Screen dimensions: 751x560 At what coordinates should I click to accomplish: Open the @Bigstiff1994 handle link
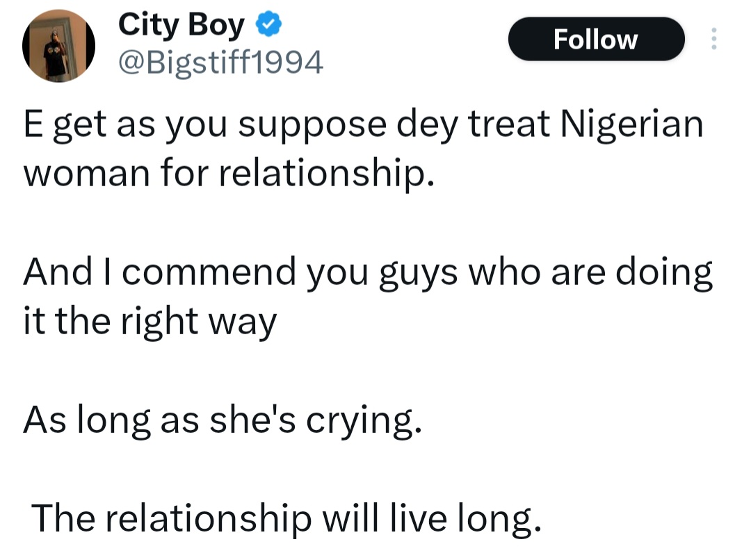pyautogui.click(x=220, y=63)
